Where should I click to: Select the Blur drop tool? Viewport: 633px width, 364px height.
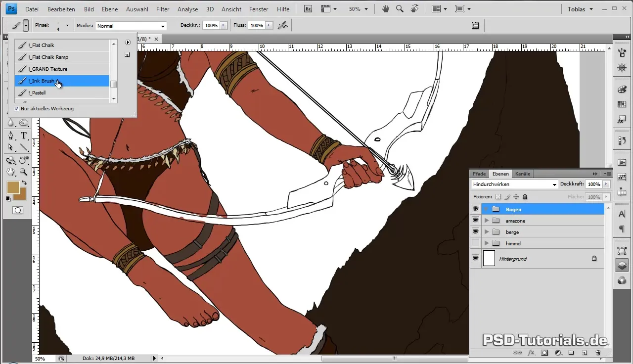[11, 123]
